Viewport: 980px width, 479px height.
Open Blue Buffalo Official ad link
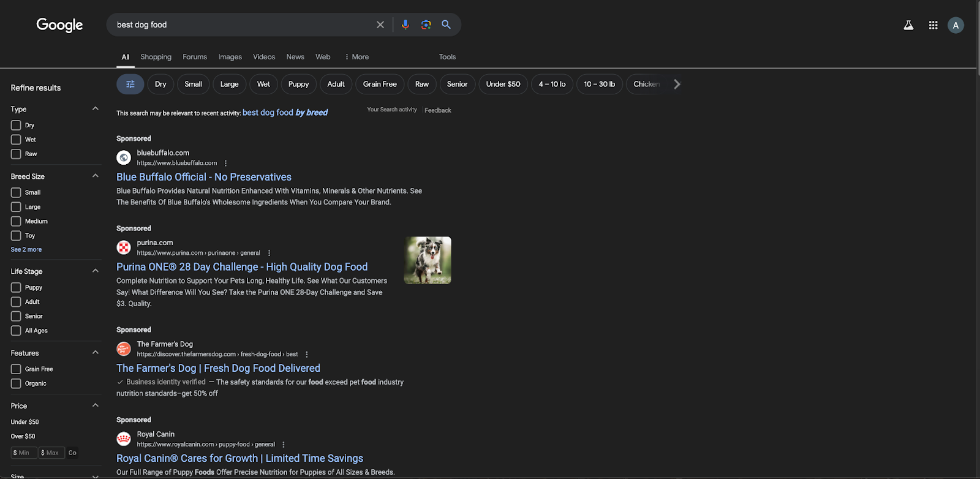[204, 177]
